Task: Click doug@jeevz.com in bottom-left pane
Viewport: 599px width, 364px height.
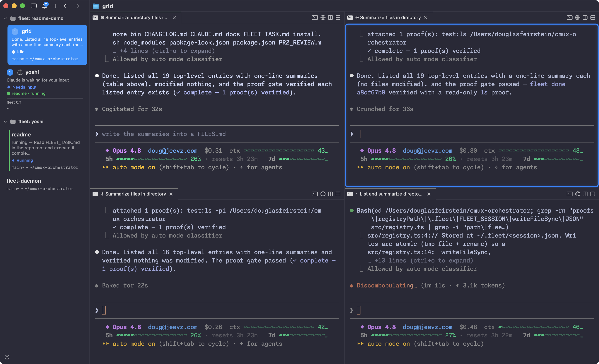Action: (173, 327)
